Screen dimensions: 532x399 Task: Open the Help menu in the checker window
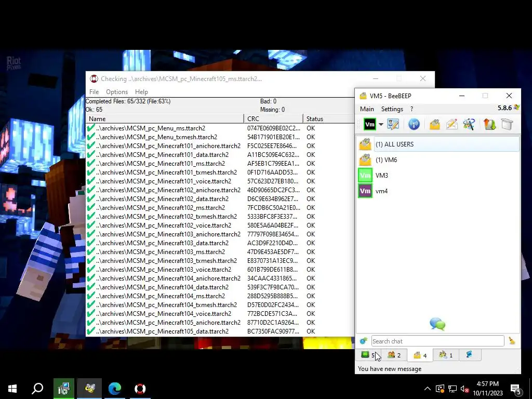(141, 92)
